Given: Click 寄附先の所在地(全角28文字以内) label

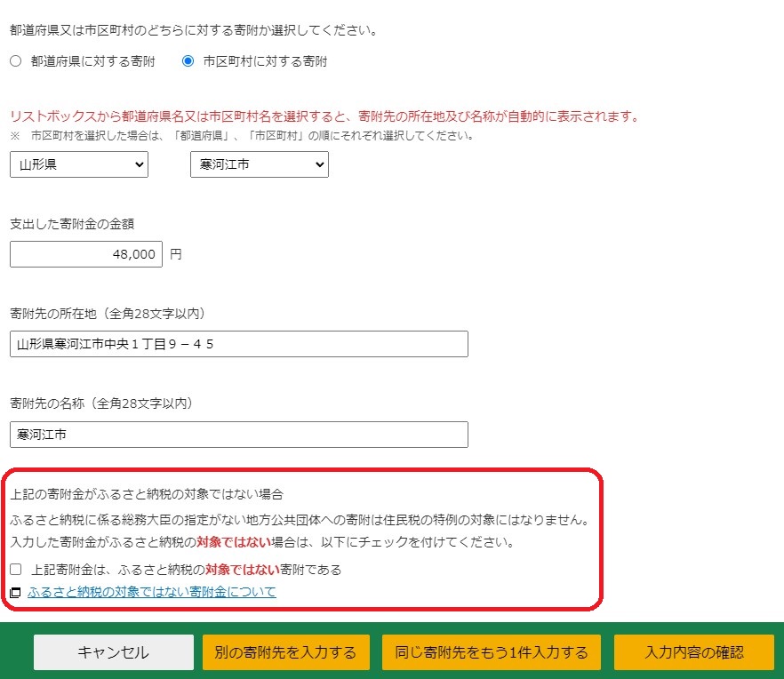Looking at the screenshot, I should (x=108, y=314).
